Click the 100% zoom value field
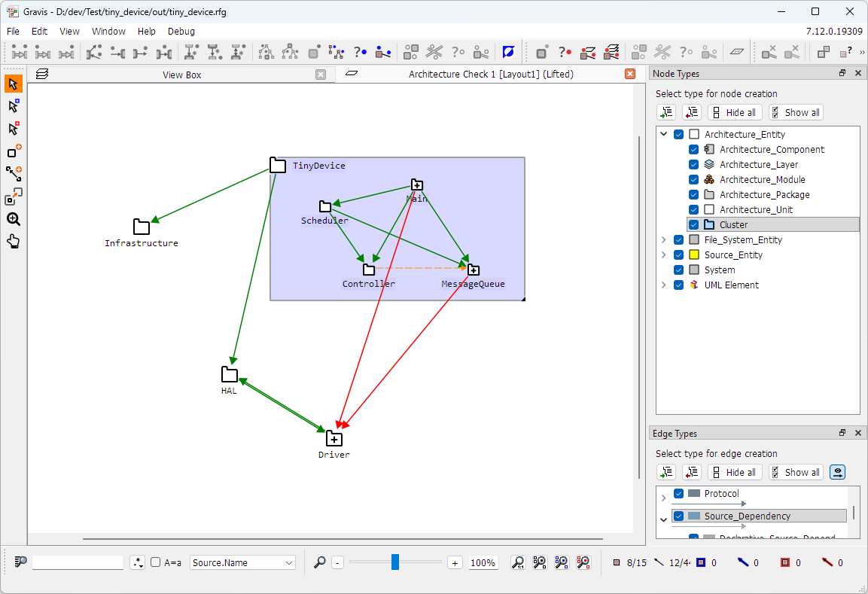 click(483, 563)
